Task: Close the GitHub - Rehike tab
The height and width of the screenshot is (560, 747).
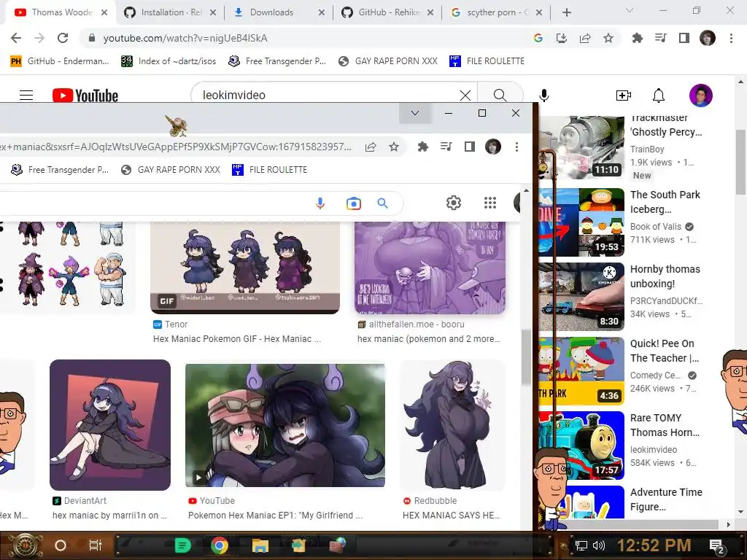Action: (430, 13)
